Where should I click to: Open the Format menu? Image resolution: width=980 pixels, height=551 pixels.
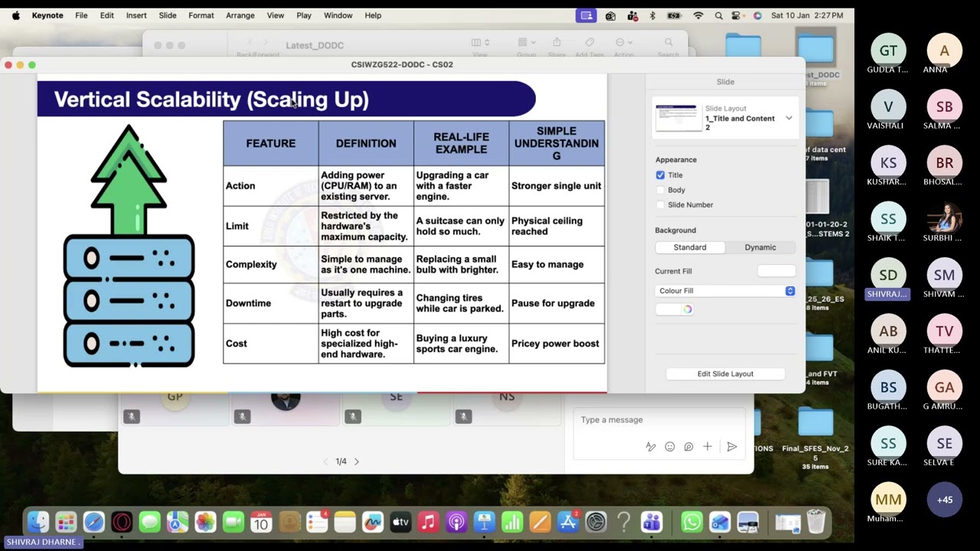201,15
